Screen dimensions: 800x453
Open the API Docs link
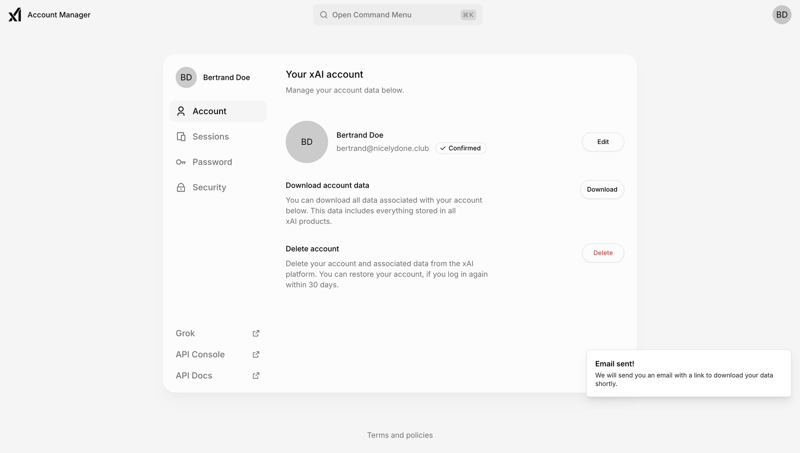point(218,375)
